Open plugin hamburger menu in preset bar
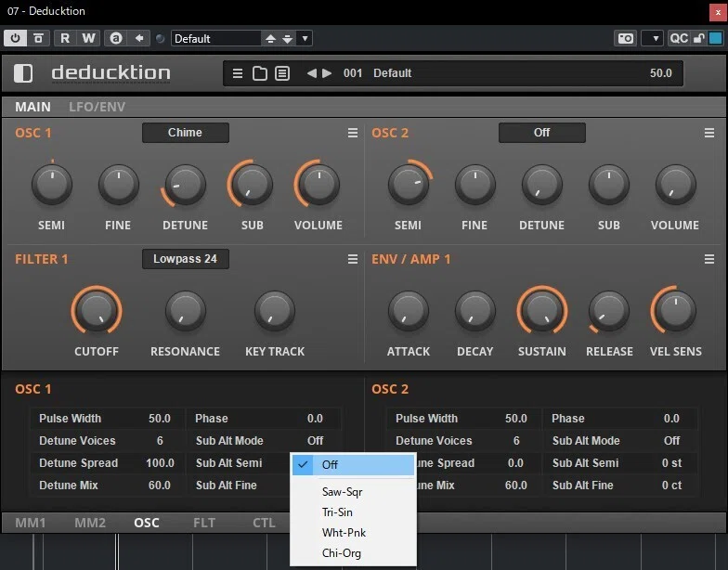This screenshot has height=570, width=728. coord(238,73)
